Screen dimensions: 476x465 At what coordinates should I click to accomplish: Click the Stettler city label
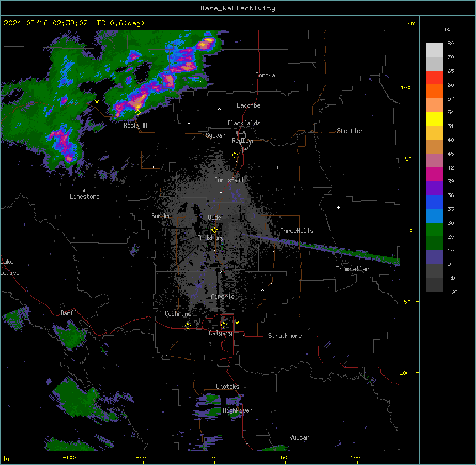coord(350,131)
